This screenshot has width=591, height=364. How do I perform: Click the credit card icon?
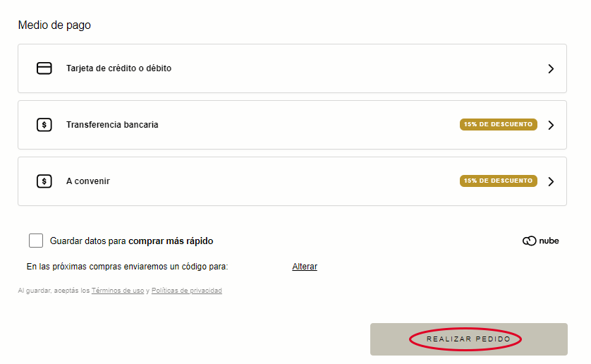(44, 68)
